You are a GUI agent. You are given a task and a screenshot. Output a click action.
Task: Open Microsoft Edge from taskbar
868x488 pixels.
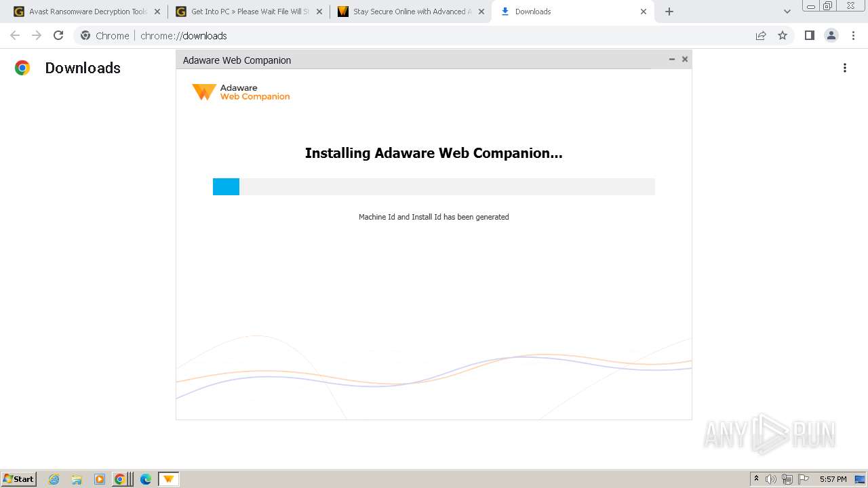(146, 479)
